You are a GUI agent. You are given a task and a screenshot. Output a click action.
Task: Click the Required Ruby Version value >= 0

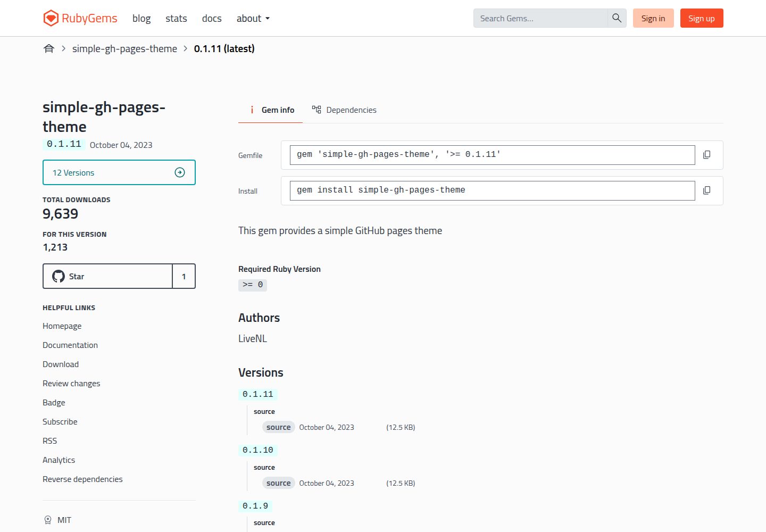coord(253,285)
